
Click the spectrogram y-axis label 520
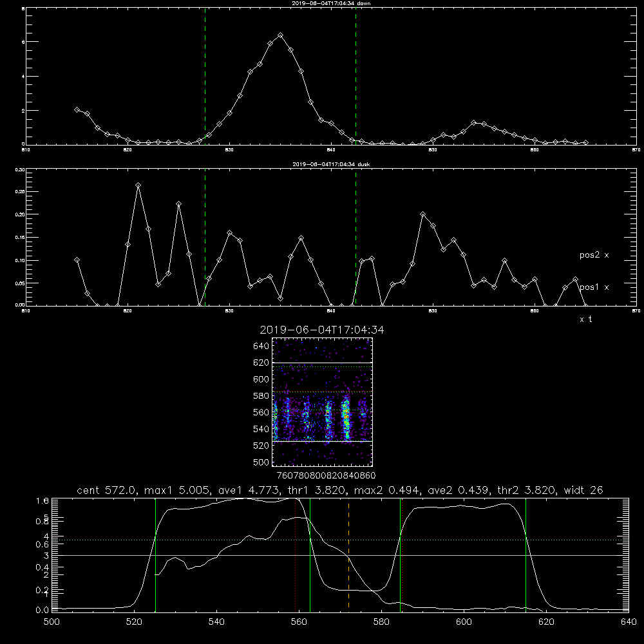(261, 446)
